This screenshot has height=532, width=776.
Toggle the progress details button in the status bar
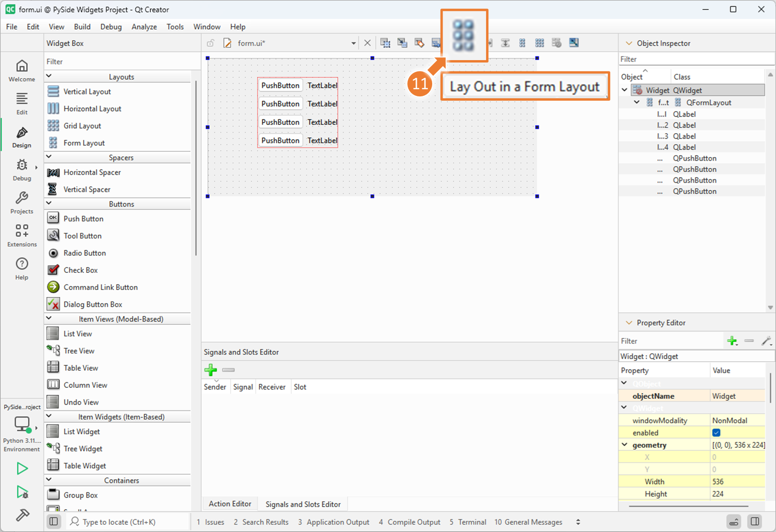point(734,522)
